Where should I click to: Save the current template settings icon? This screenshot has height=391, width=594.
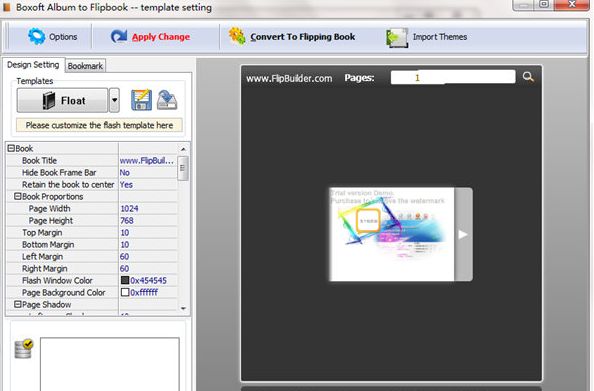pyautogui.click(x=141, y=100)
